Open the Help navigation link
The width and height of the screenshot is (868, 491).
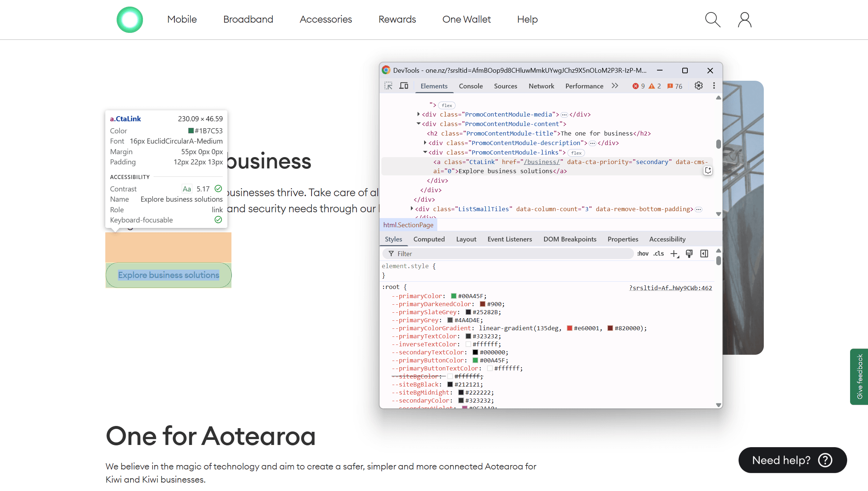[x=527, y=19]
